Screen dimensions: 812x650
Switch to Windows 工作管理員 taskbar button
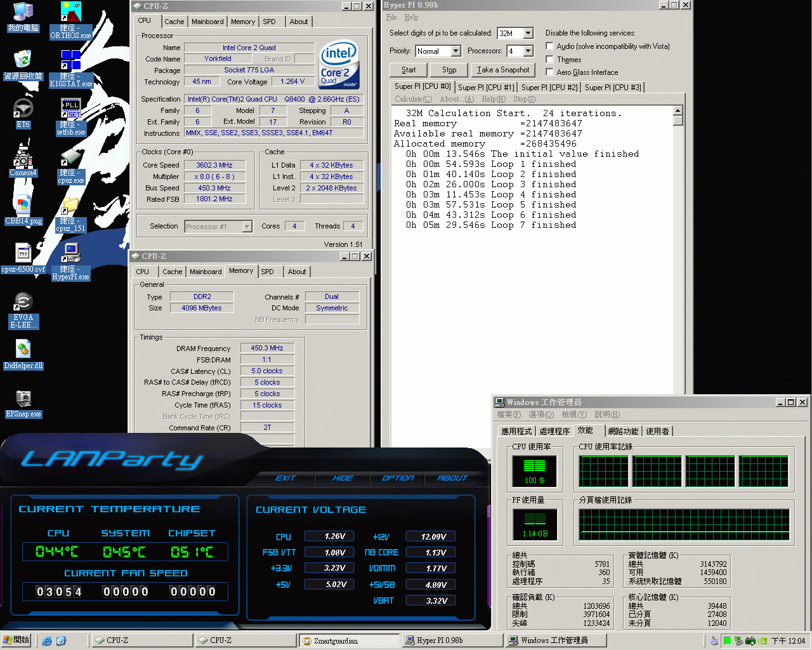coord(556,640)
